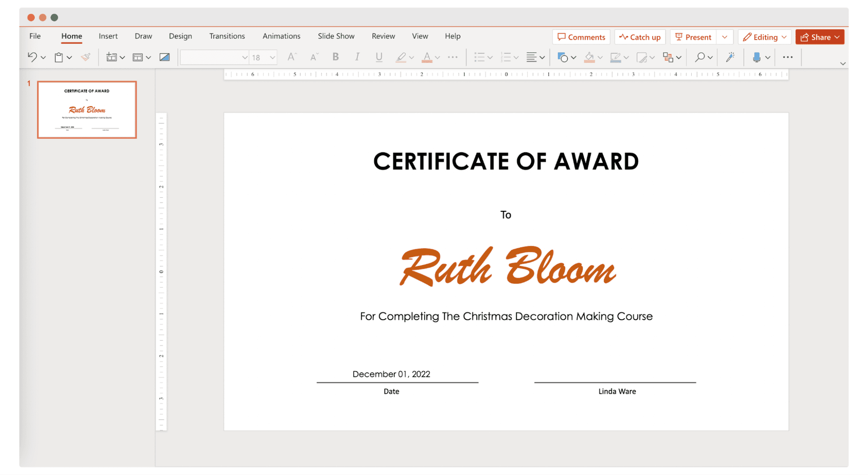Click the Find magnifier icon

pyautogui.click(x=699, y=57)
